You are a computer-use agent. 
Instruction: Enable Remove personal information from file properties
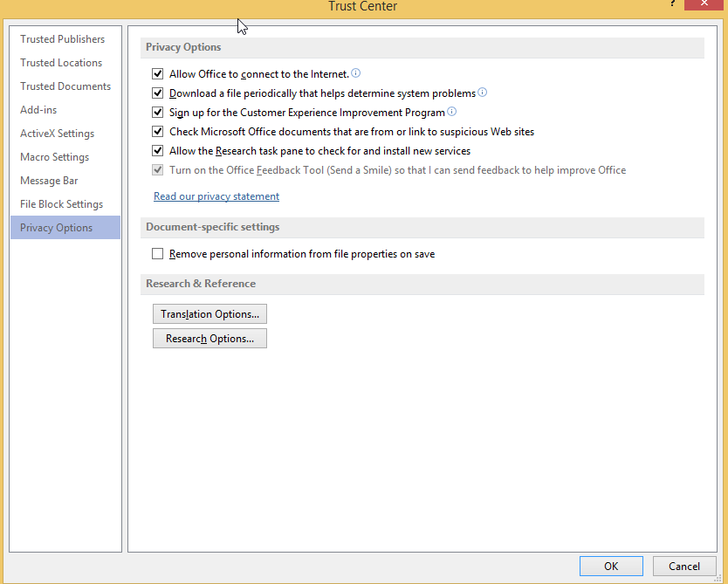(x=158, y=253)
